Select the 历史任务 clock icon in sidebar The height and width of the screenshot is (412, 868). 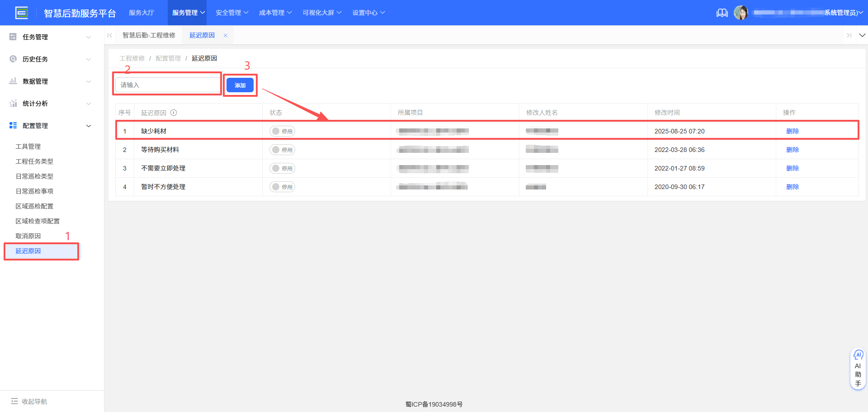coord(13,59)
